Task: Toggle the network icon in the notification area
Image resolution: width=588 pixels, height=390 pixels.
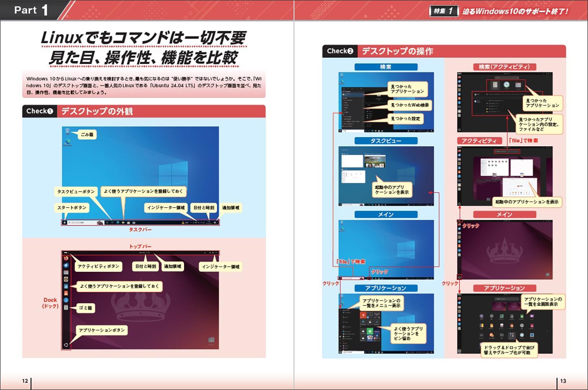Action: point(198,222)
